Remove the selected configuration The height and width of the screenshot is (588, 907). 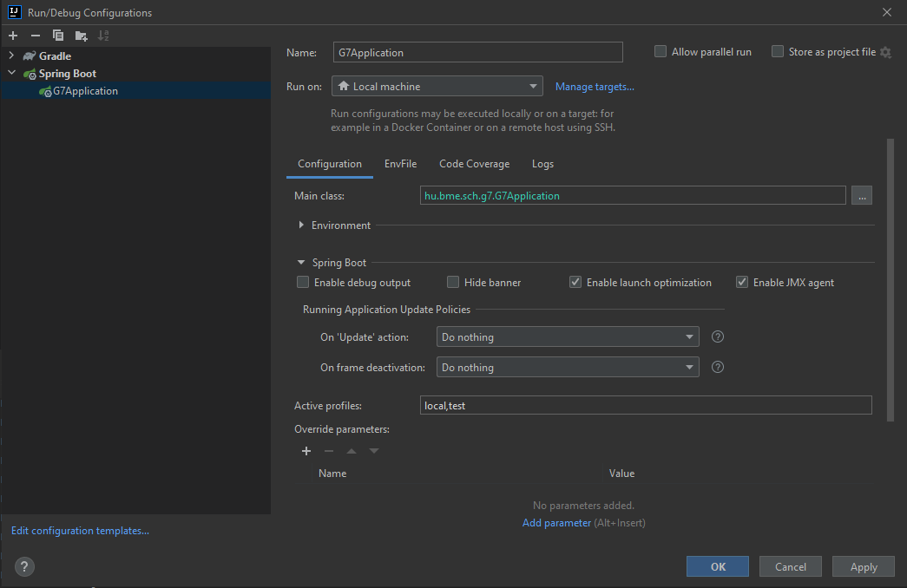click(x=36, y=36)
